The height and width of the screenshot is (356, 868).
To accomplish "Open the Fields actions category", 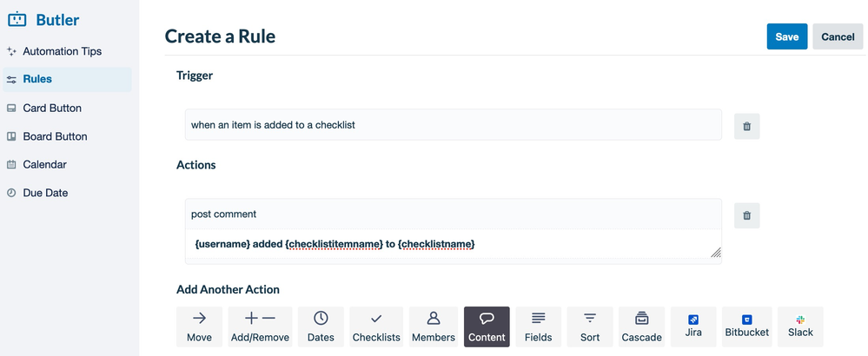I will [x=538, y=326].
